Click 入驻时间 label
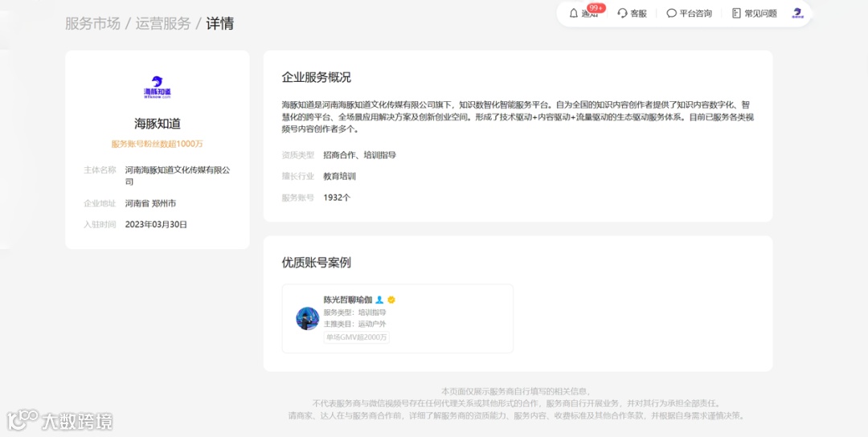 click(100, 225)
